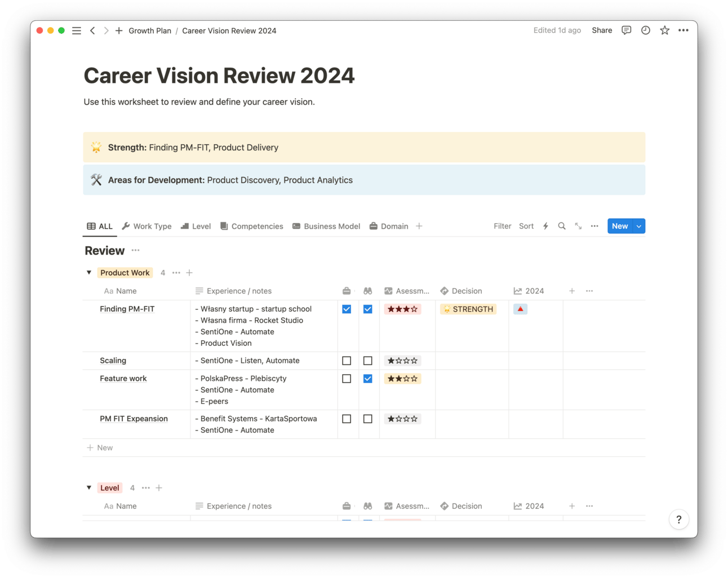
Task: Add a new database view with plus
Action: pyautogui.click(x=419, y=226)
